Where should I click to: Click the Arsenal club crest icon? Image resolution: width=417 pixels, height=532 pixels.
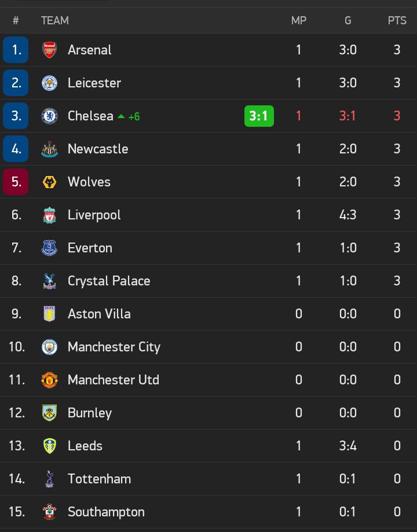pyautogui.click(x=49, y=50)
